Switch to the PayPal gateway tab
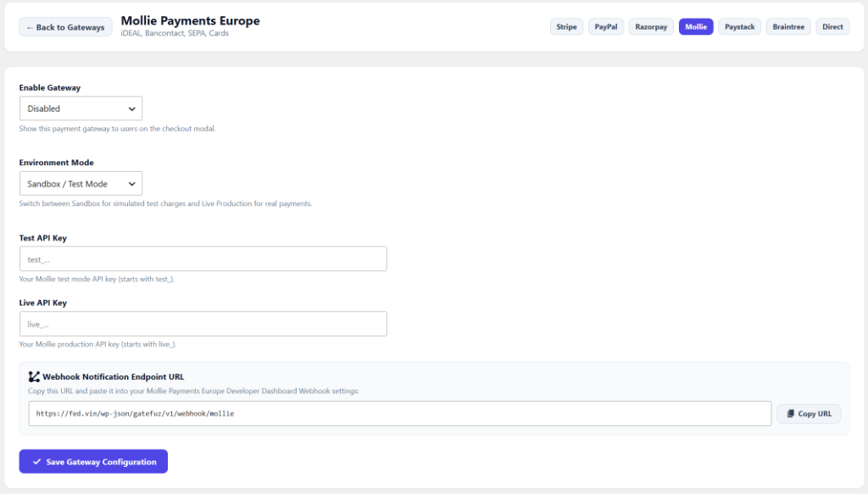The height and width of the screenshot is (494, 868). (605, 26)
